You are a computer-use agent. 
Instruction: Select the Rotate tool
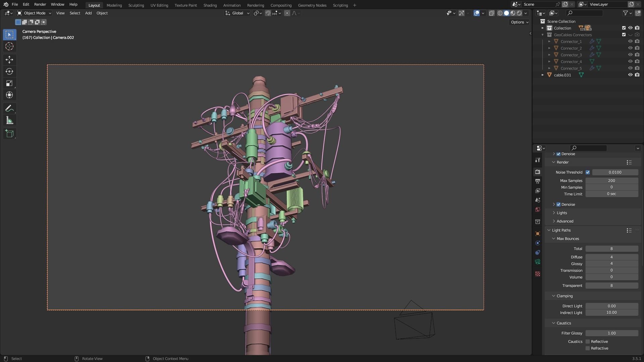tap(9, 71)
